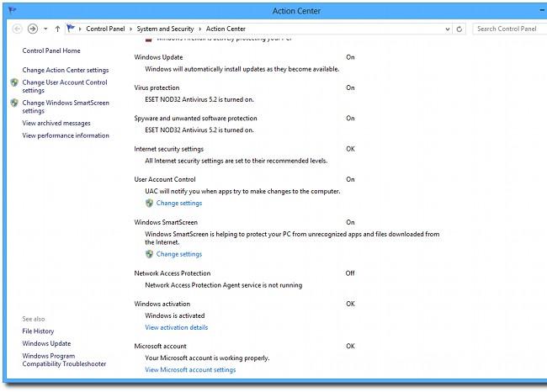Select the Windows SmartScreen heading
This screenshot has height=392, width=547.
[166, 222]
